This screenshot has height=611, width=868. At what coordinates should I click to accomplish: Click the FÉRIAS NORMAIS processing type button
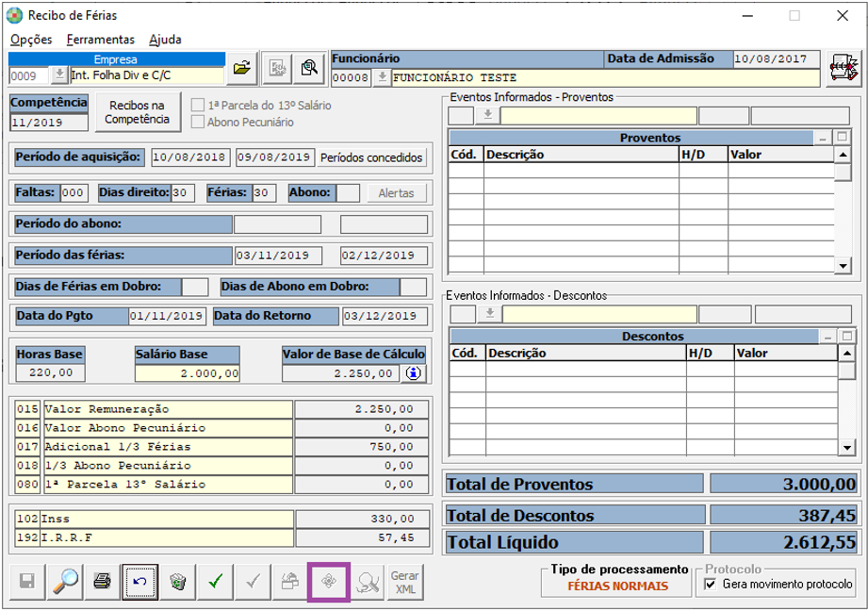coord(618,586)
